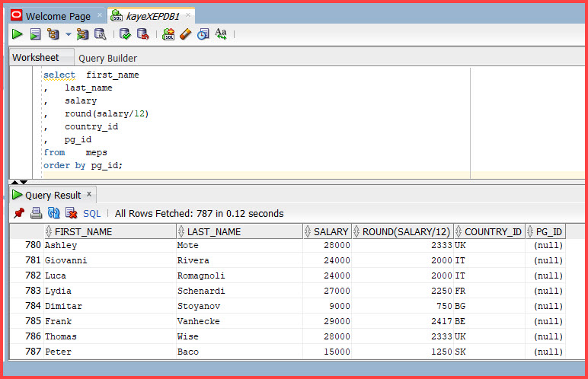Switch to the Query Builder tab
This screenshot has width=588, height=379.
point(107,58)
